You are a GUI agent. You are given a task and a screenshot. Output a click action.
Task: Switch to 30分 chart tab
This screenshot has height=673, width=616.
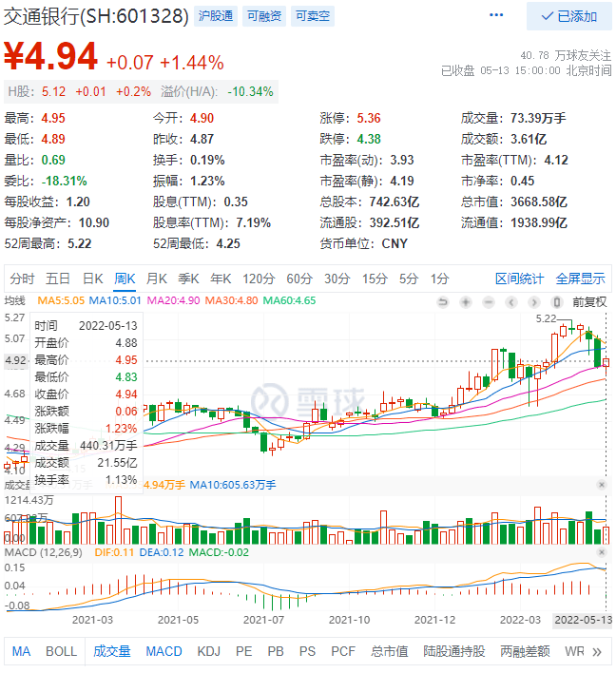click(337, 279)
